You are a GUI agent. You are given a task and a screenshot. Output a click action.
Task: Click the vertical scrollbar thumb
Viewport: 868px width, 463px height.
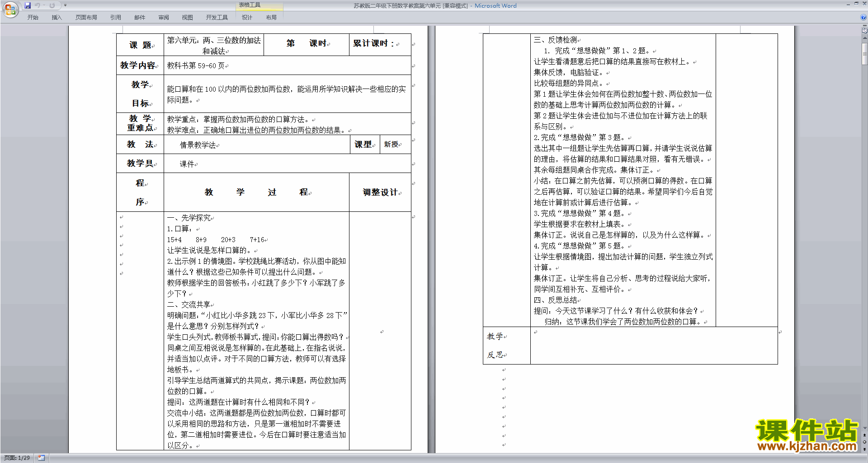[865, 54]
